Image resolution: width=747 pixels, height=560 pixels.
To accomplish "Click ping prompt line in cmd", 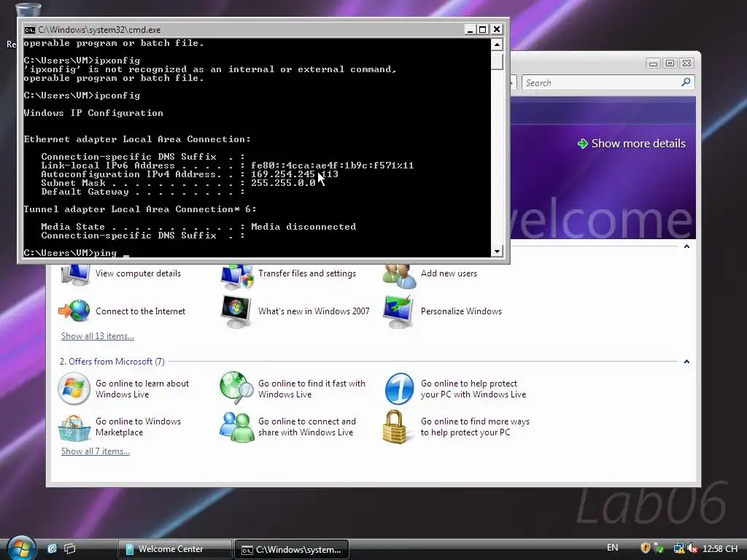I will 76,253.
